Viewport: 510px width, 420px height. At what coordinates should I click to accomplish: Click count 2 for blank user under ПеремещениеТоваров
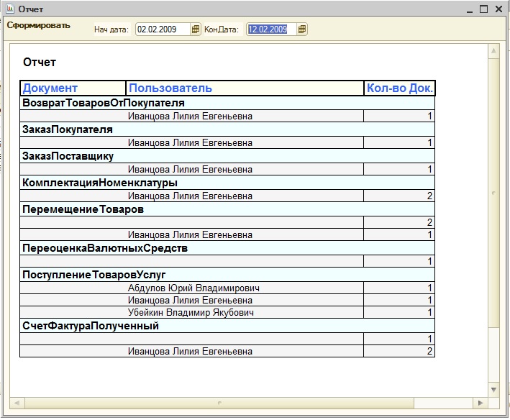(399, 223)
